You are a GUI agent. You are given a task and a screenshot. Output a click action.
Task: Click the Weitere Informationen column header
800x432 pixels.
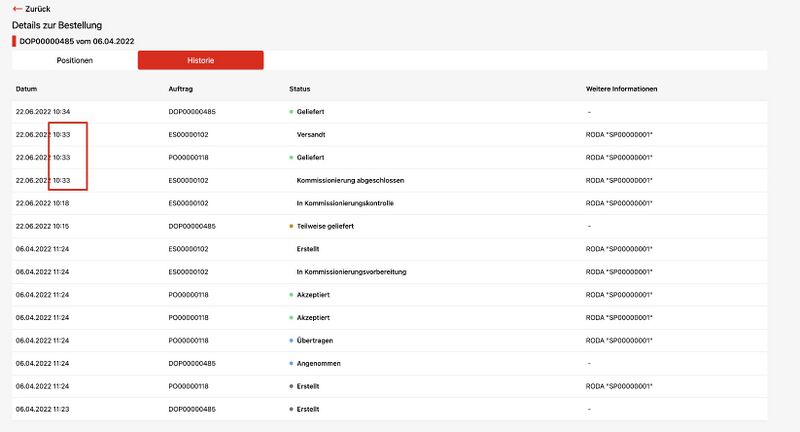(x=621, y=89)
